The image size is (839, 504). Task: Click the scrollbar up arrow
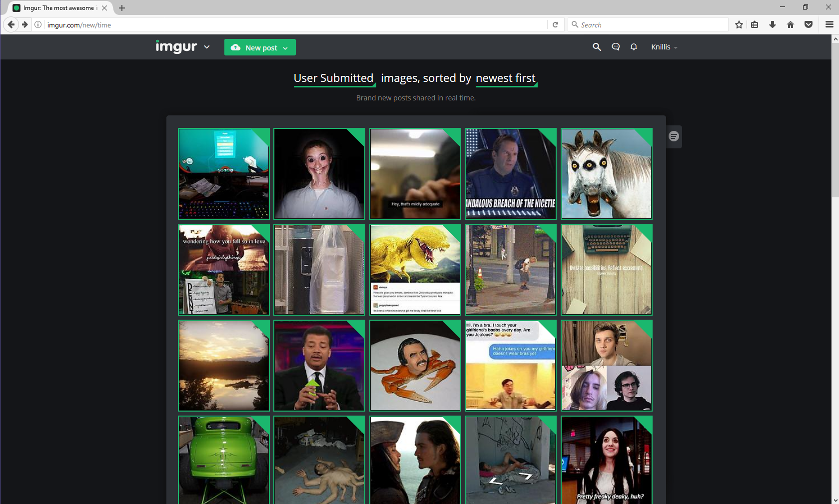click(835, 38)
